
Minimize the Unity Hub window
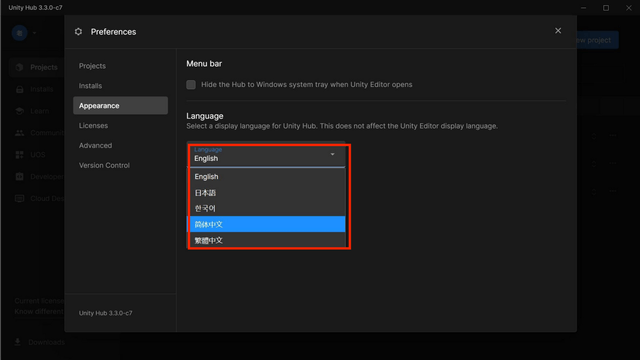click(x=584, y=8)
